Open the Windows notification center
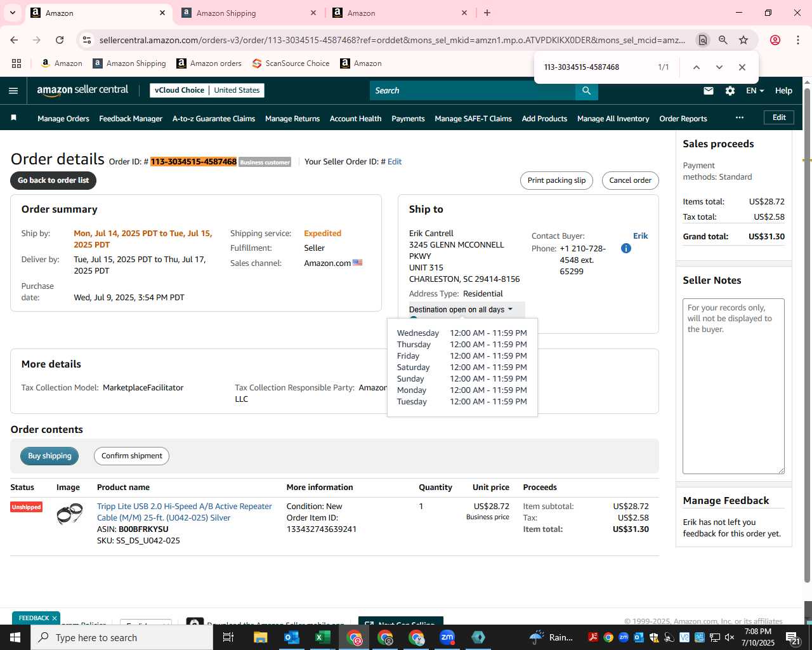 pyautogui.click(x=792, y=637)
